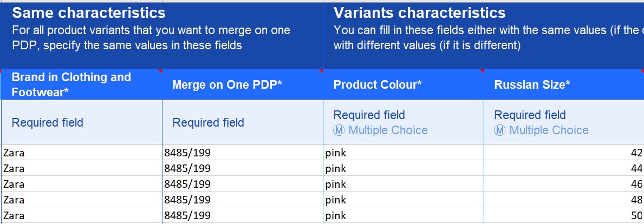Click the Variants characteristics section title

[x=419, y=13]
